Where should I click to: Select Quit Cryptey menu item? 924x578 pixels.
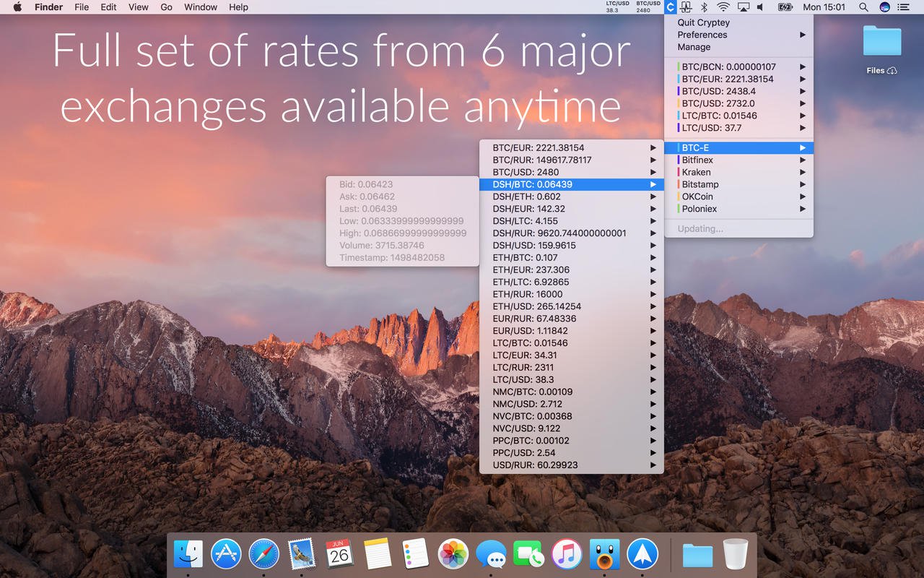[703, 22]
